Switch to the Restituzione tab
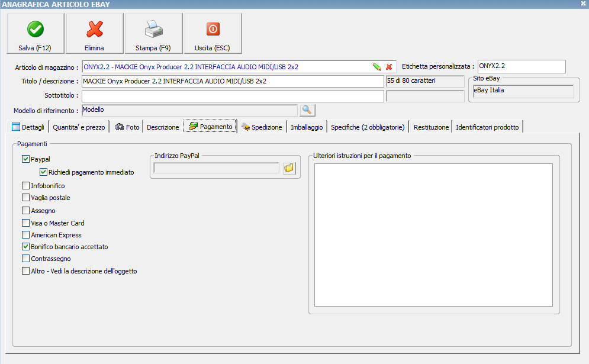 431,127
